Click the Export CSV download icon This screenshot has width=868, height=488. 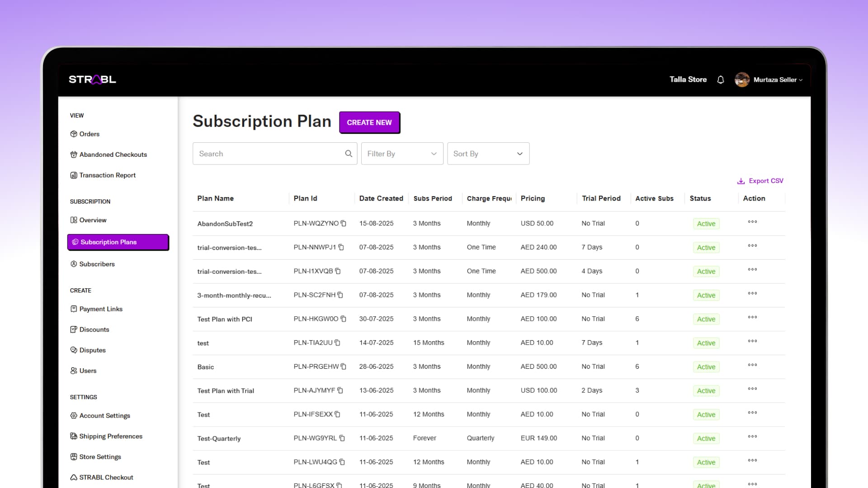coord(741,181)
